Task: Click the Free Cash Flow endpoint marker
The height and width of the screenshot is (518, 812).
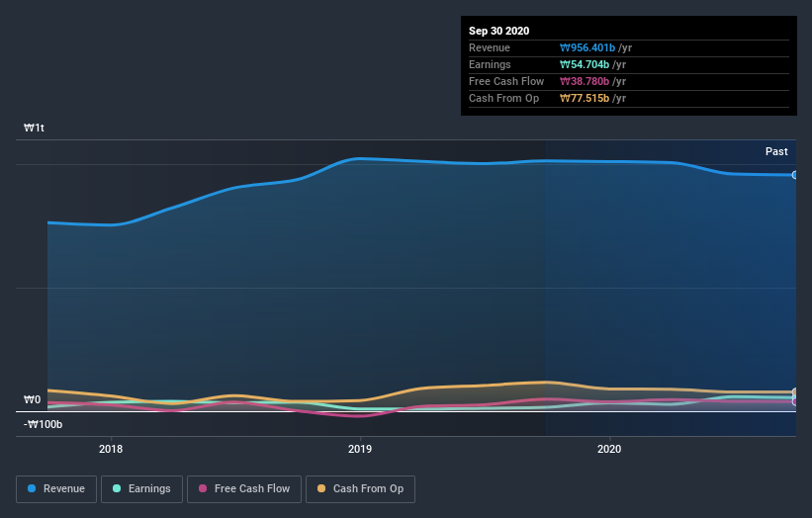Action: (x=795, y=401)
